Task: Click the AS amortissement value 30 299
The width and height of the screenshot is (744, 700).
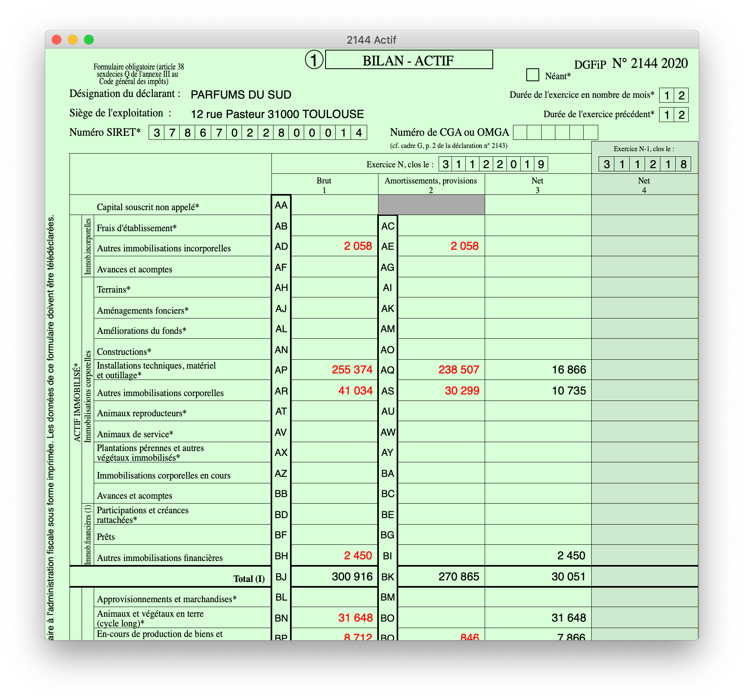Action: pyautogui.click(x=462, y=390)
